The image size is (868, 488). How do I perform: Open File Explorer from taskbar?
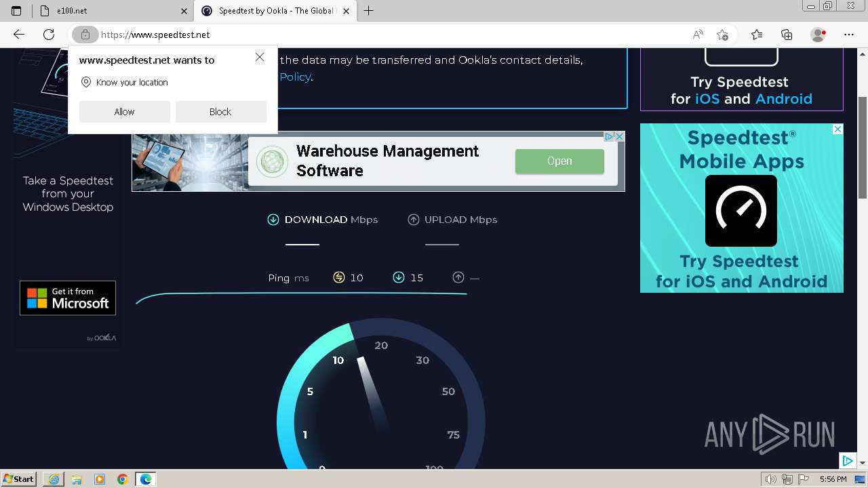[x=77, y=479]
